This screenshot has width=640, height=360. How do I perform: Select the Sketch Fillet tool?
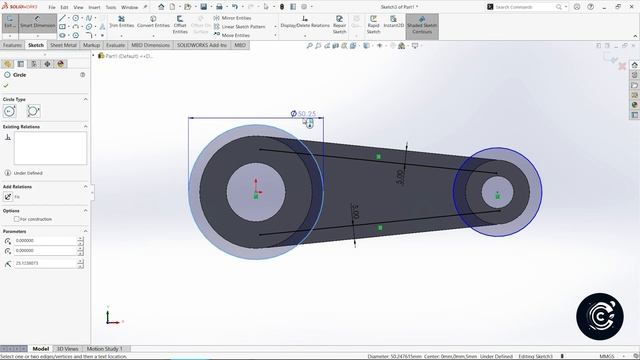89,35
